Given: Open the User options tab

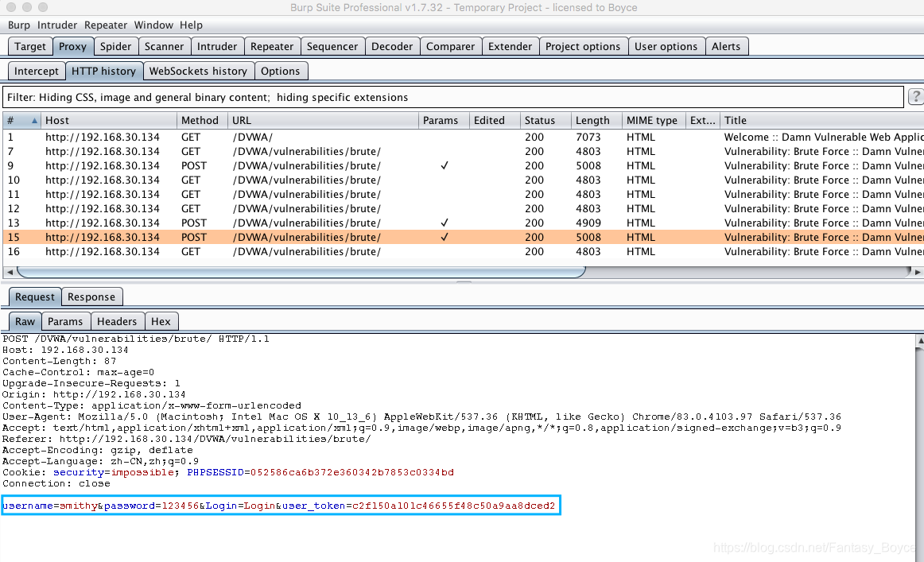Looking at the screenshot, I should 666,47.
